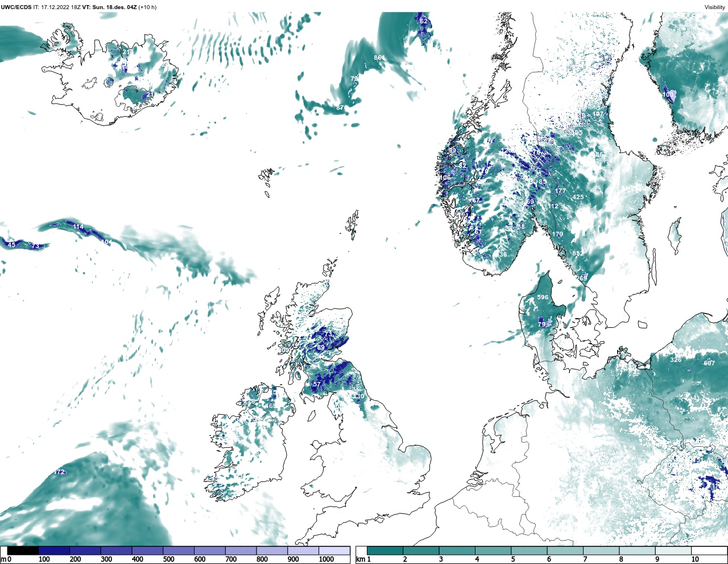Click the '326' value over Poland
The height and width of the screenshot is (564, 728).
[676, 360]
